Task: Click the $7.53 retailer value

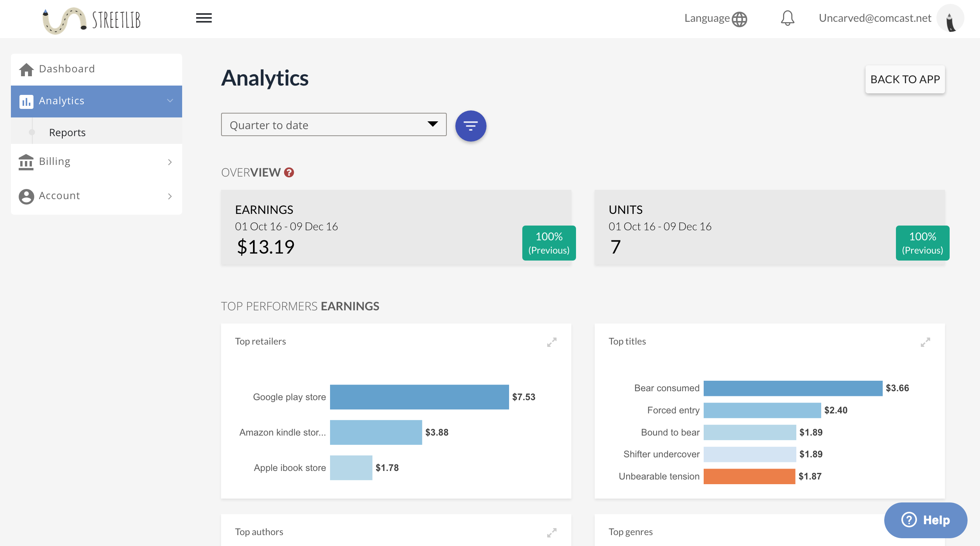Action: (x=523, y=397)
